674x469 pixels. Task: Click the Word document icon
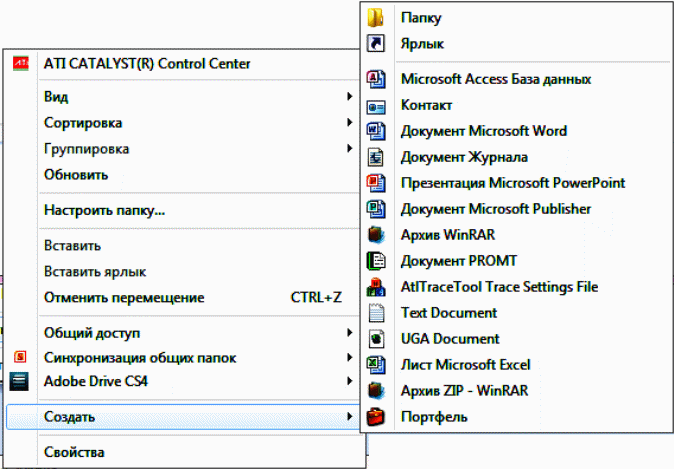point(376,131)
